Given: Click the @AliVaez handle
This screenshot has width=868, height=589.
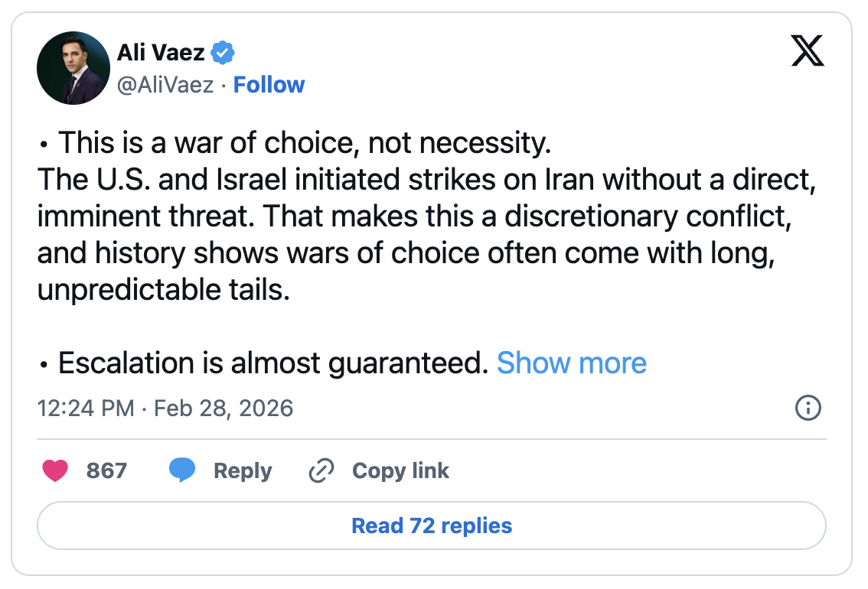Looking at the screenshot, I should point(165,85).
